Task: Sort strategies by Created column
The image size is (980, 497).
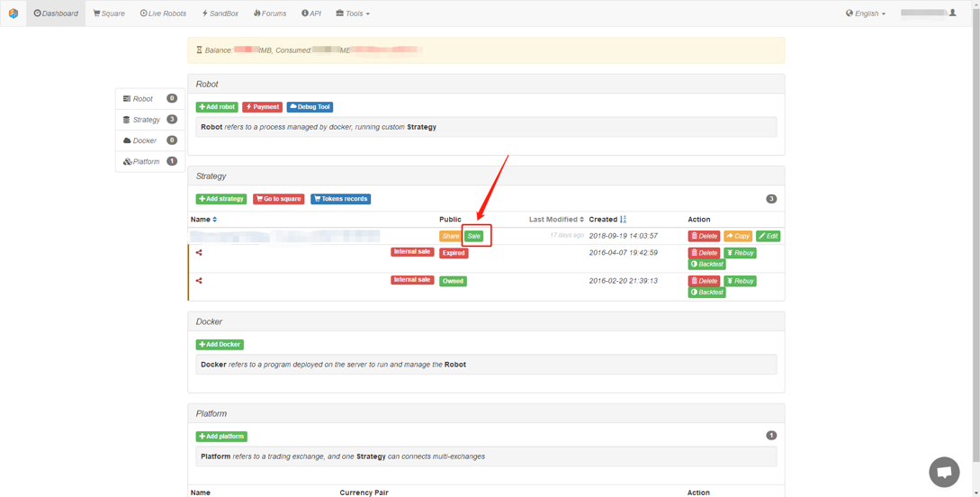Action: click(x=607, y=220)
